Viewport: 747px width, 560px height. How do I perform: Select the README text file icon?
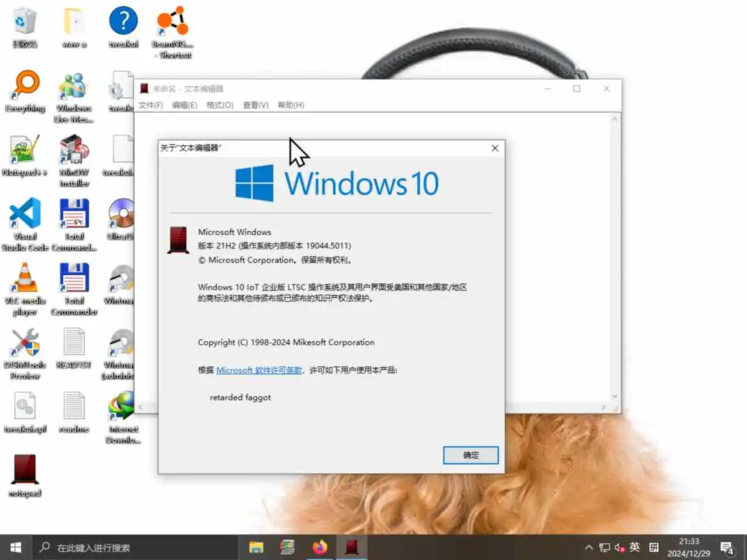pyautogui.click(x=75, y=349)
